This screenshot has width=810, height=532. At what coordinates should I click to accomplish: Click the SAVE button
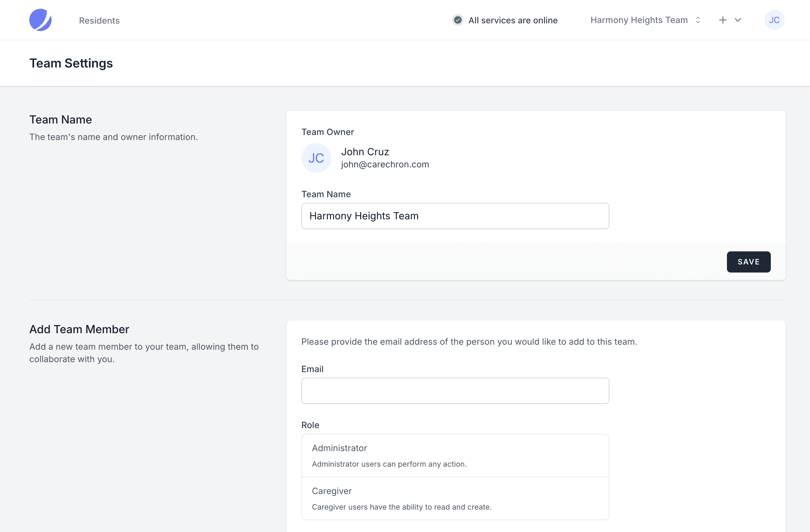(x=748, y=262)
